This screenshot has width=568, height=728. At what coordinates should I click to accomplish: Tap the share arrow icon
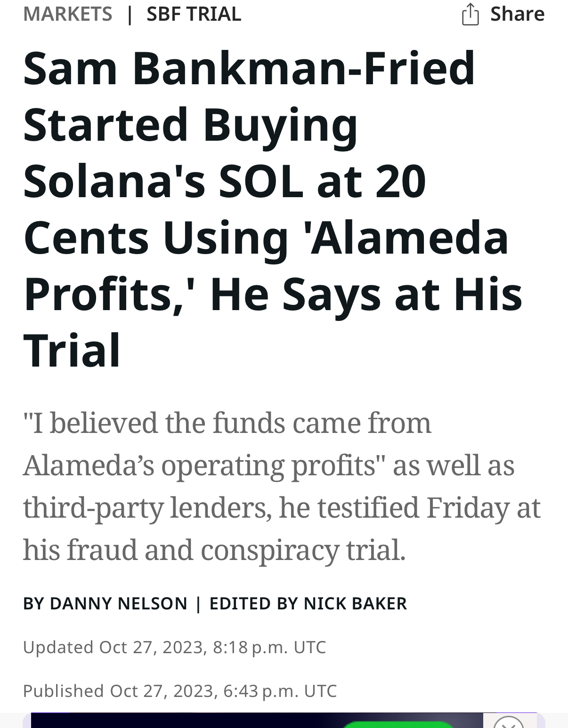tap(470, 14)
